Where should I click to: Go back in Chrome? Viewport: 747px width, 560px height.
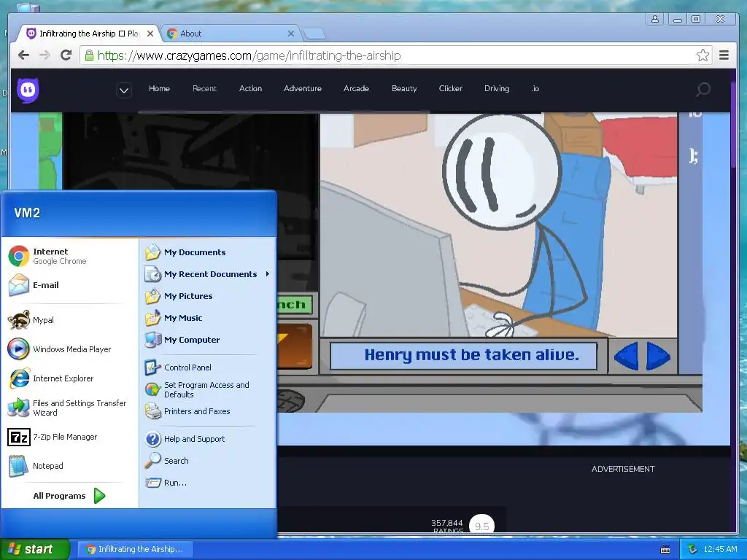[23, 55]
